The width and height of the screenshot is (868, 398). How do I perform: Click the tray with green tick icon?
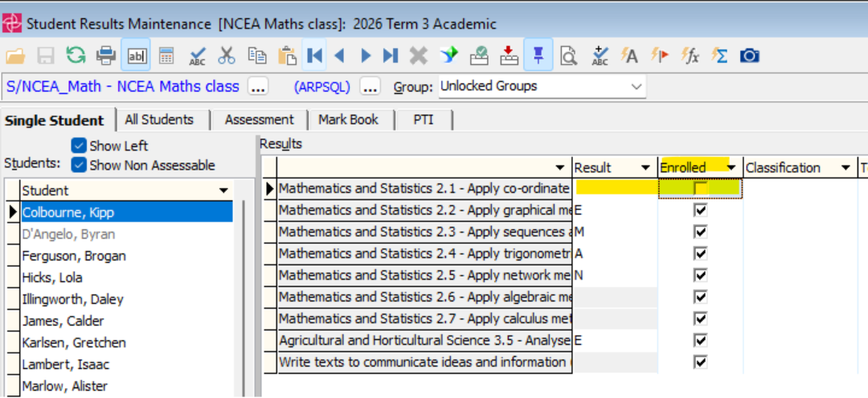pyautogui.click(x=479, y=55)
